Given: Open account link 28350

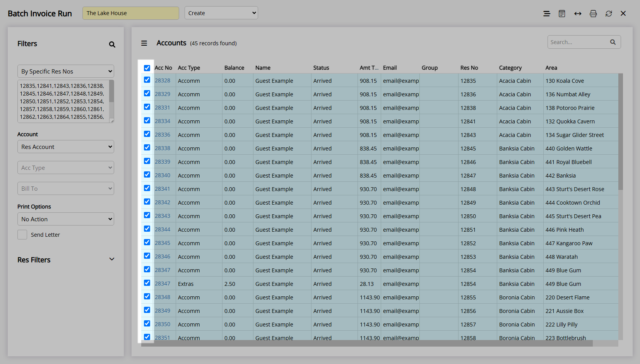Looking at the screenshot, I should coord(163,324).
